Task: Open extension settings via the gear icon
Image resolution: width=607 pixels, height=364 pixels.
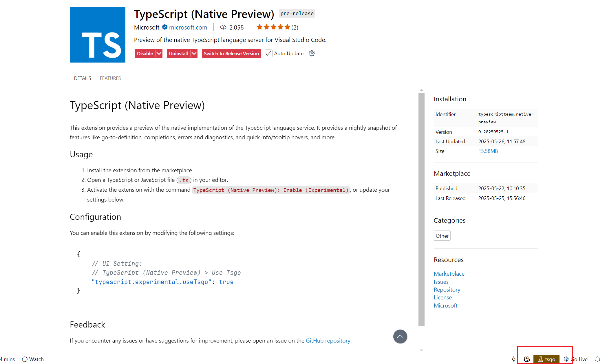Action: tap(312, 53)
